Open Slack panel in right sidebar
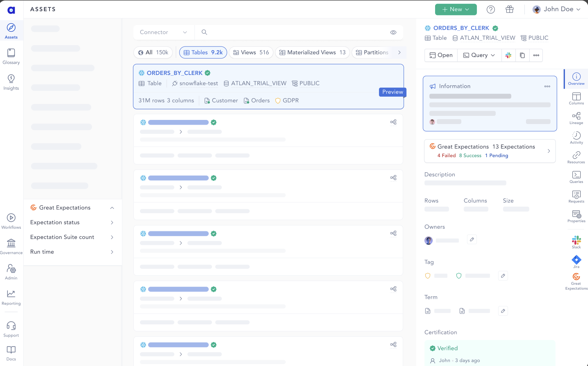The image size is (588, 366). point(576,242)
